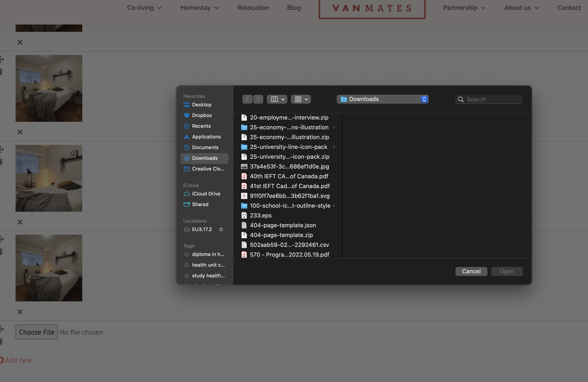Viewport: 588px width, 382px height.
Task: Select Shared in the iCloud section
Action: coord(204,204)
